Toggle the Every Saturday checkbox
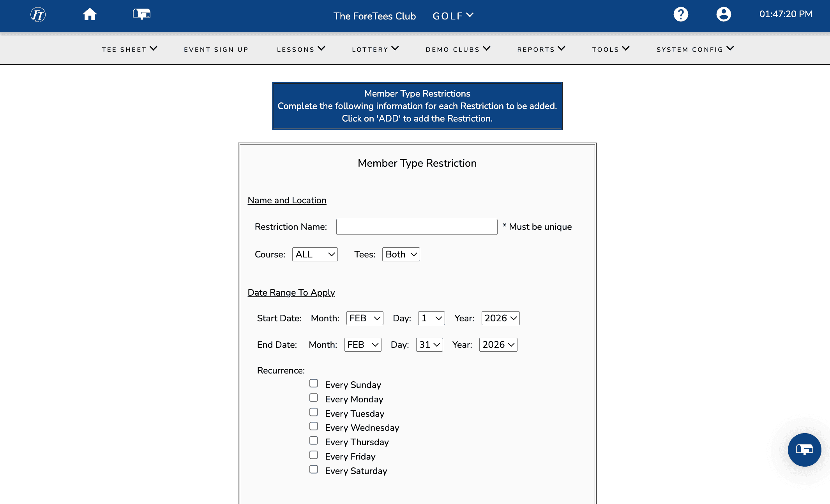830x504 pixels. [314, 469]
